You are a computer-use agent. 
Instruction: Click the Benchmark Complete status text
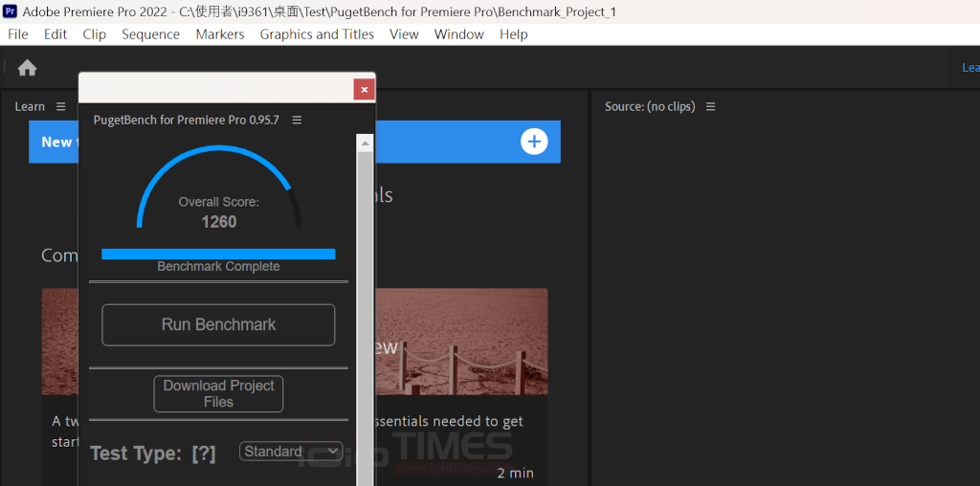point(219,267)
